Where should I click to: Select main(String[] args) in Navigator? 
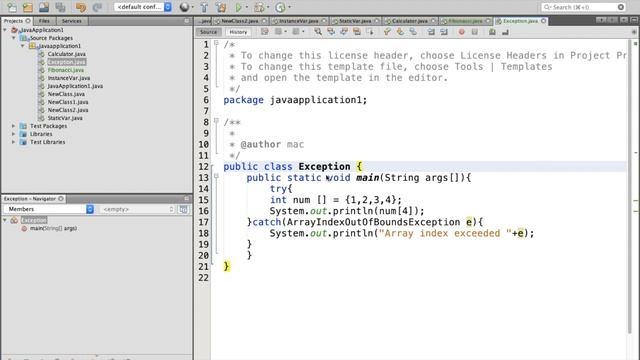point(53,229)
